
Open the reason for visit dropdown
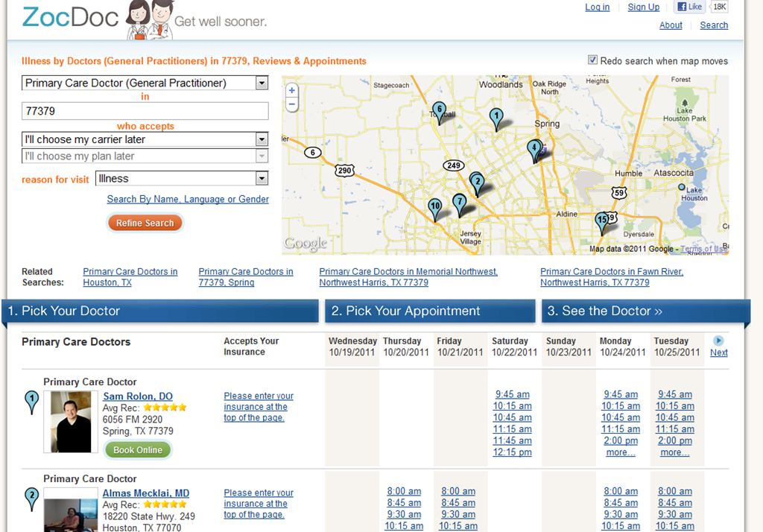tap(182, 179)
